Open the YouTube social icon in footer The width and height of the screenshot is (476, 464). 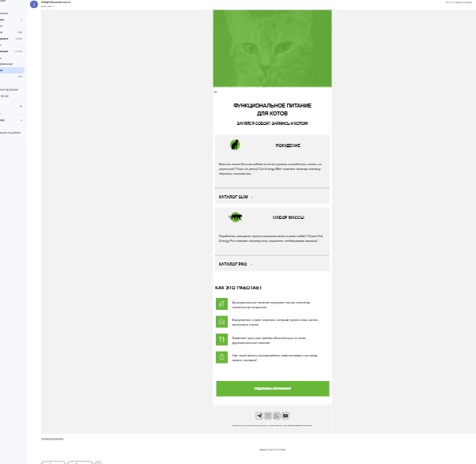pyautogui.click(x=285, y=416)
